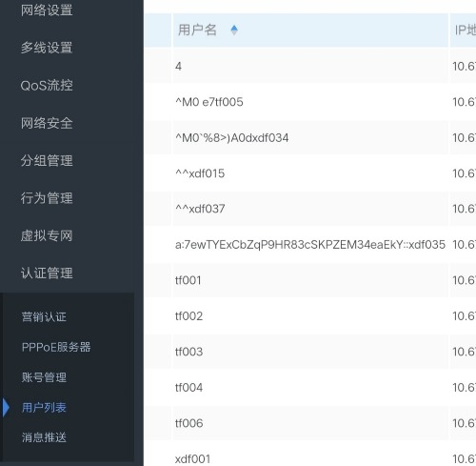Select the PPPoE服务器 submenu item
Image resolution: width=476 pixels, height=466 pixels.
coord(56,347)
